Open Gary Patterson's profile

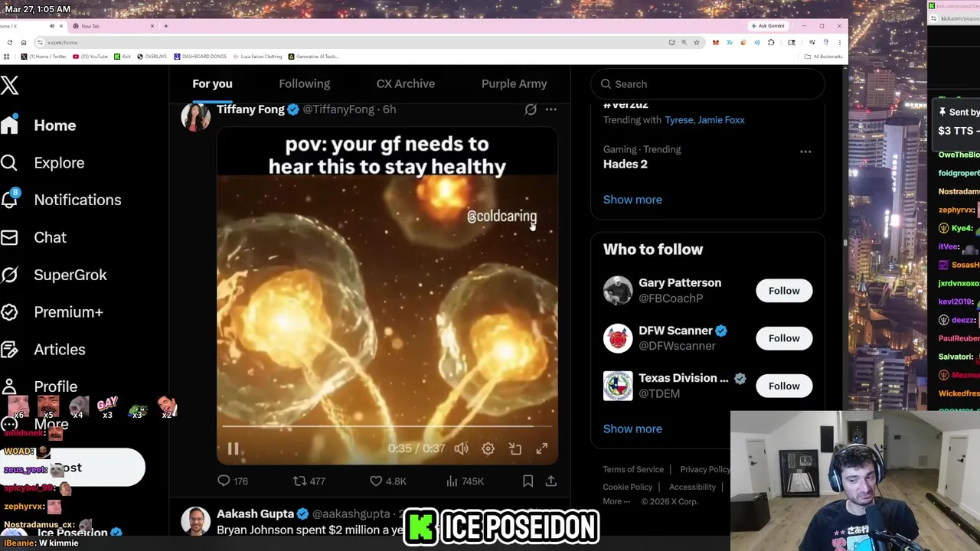(680, 283)
